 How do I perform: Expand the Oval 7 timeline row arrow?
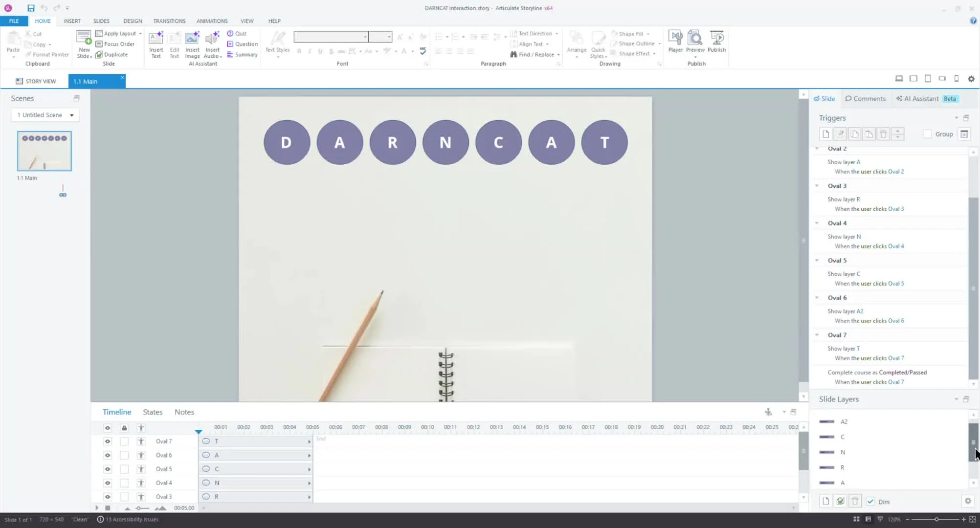tap(309, 441)
